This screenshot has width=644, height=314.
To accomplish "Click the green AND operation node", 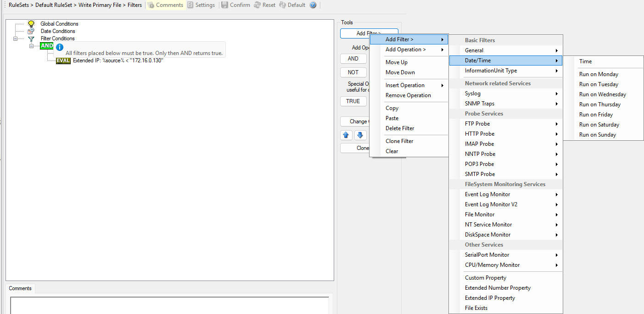I will pos(47,46).
